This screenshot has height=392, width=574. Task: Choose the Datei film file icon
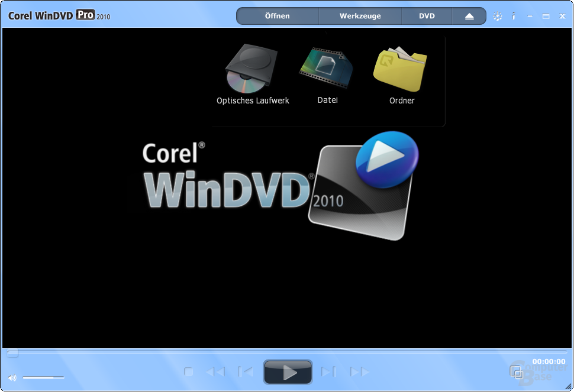326,67
